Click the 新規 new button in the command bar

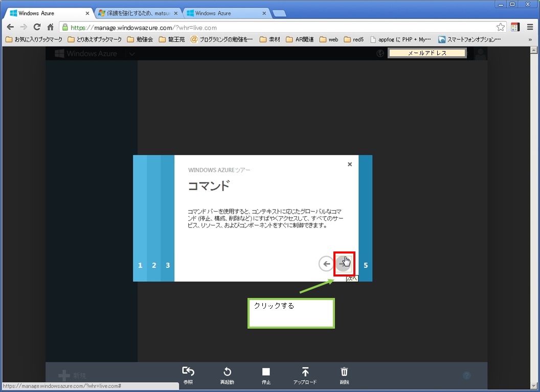(x=72, y=376)
